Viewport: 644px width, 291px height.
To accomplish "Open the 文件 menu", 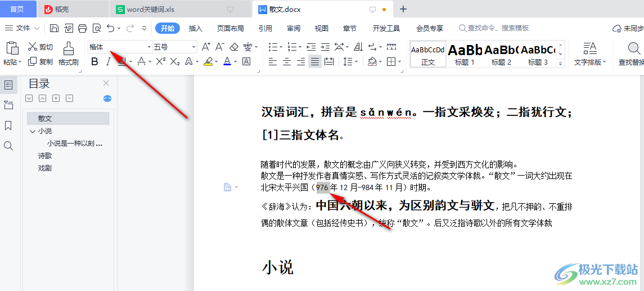I will click(x=22, y=28).
